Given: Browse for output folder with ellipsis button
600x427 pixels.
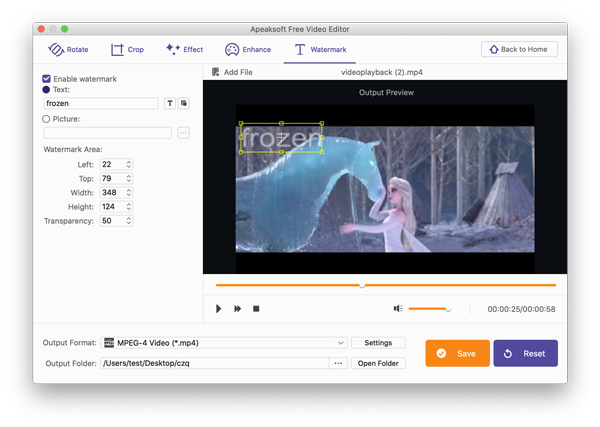Looking at the screenshot, I should [338, 363].
